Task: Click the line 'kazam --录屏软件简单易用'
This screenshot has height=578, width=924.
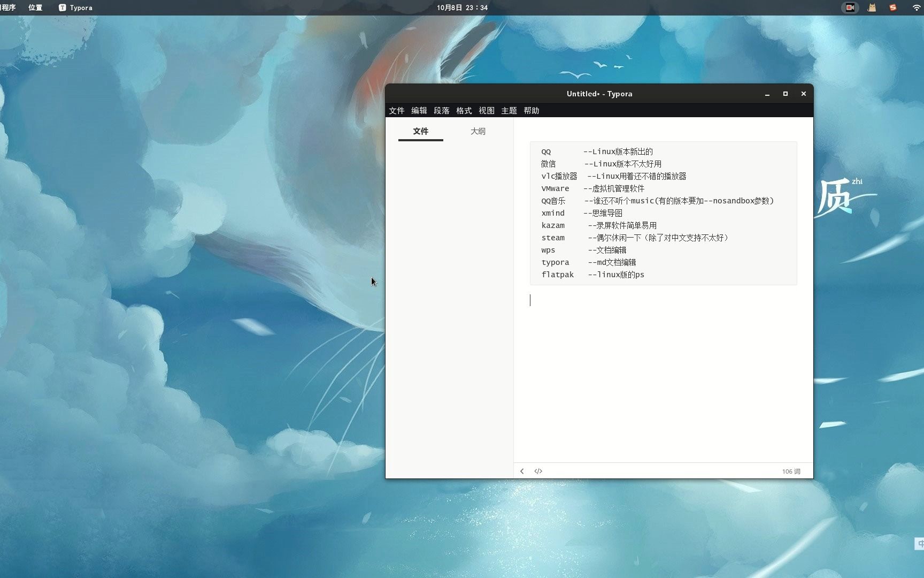Action: (x=599, y=225)
